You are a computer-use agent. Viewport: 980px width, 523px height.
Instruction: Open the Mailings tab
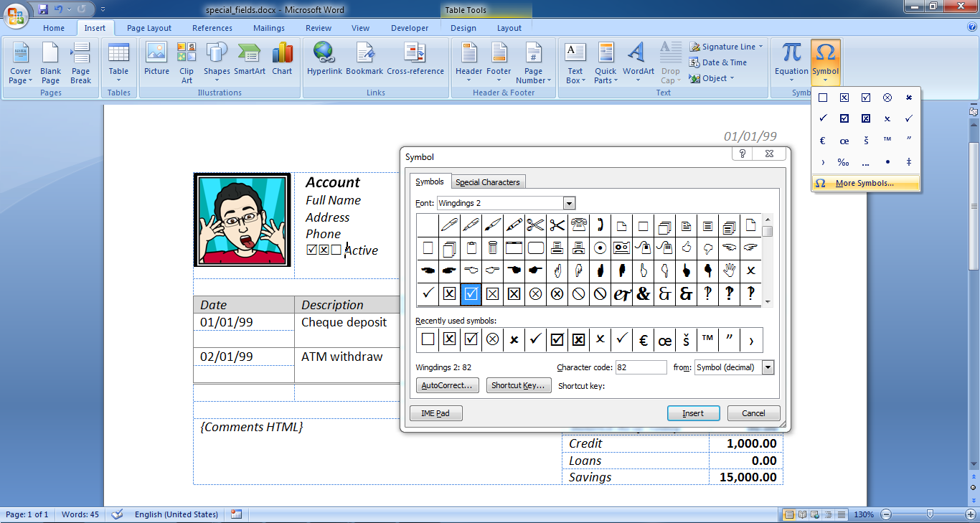(x=269, y=28)
